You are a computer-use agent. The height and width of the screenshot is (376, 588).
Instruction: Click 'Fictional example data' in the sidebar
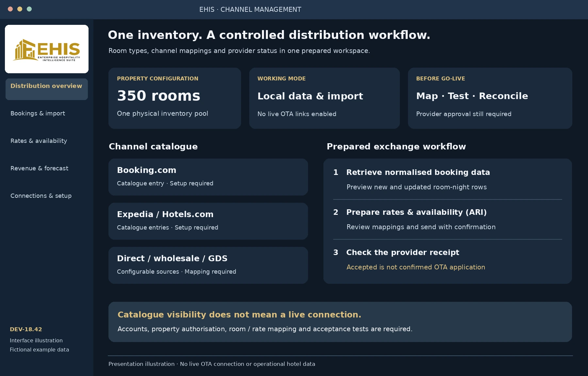tap(39, 350)
